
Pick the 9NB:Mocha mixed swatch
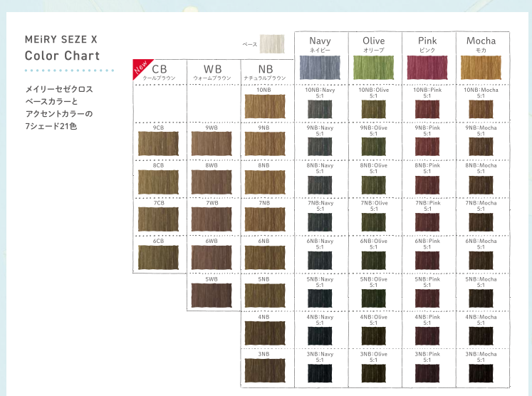(481, 147)
